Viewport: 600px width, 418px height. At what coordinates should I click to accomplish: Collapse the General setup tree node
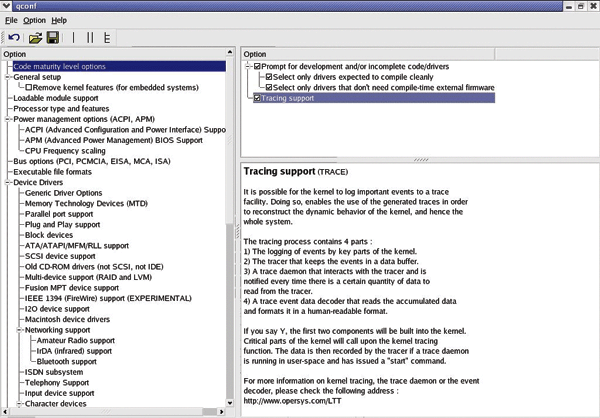tap(8, 77)
